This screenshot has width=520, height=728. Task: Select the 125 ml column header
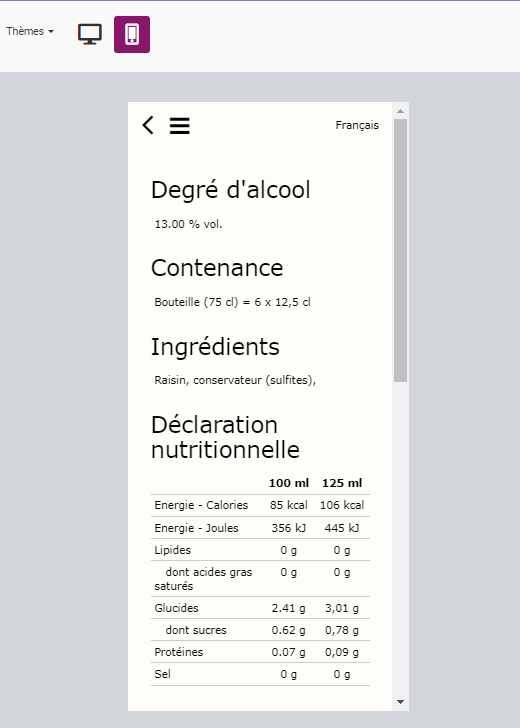(x=342, y=483)
